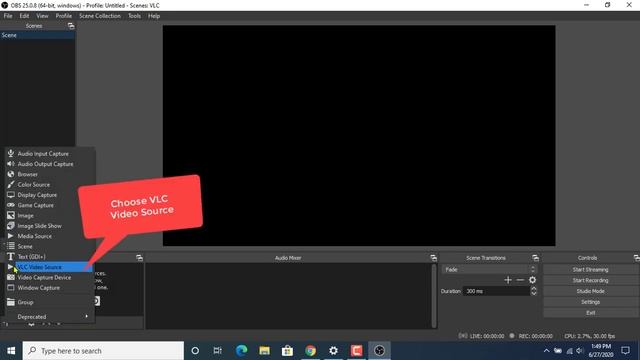This screenshot has width=640, height=360.
Task: Expand the Deprecated submenu
Action: 50,317
